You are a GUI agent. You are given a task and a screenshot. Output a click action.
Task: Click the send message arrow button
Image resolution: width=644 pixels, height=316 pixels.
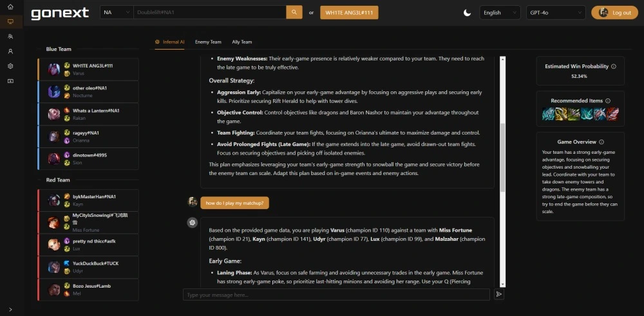498,294
